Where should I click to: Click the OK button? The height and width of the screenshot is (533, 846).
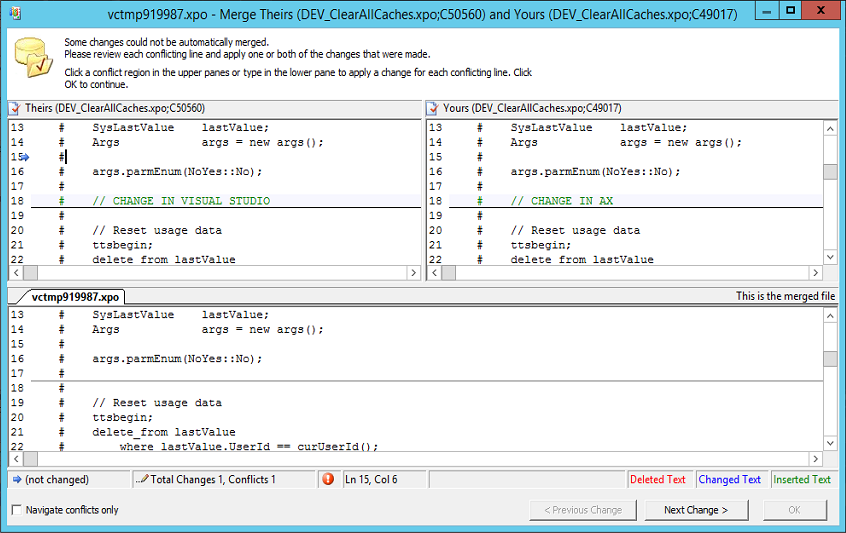click(x=794, y=510)
